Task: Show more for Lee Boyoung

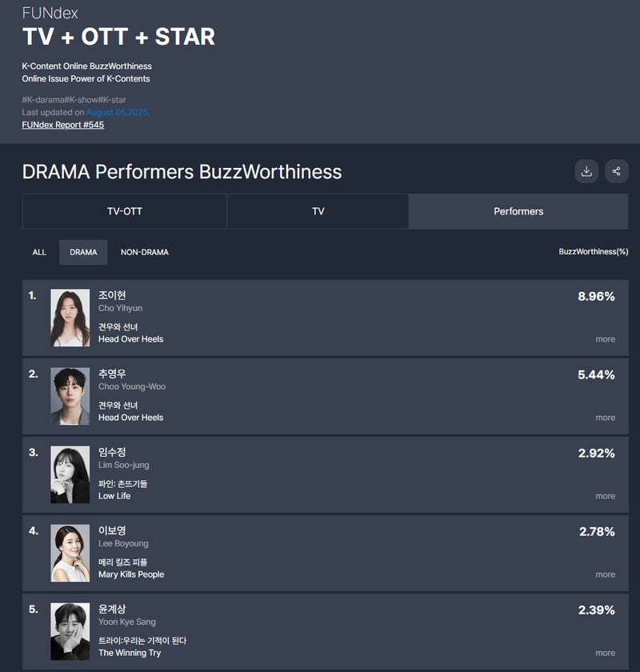Action: pyautogui.click(x=606, y=574)
